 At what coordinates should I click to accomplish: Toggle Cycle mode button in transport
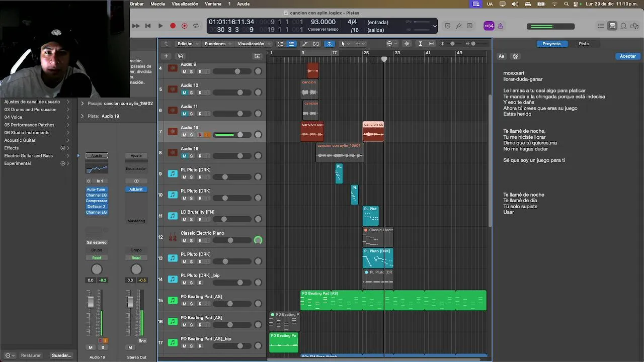(196, 26)
